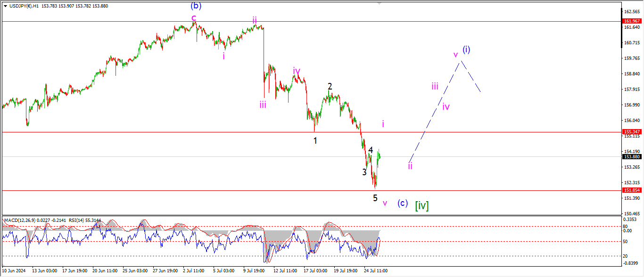644x277 pixels.
Task: Select the black wave 2 label
Action: (x=330, y=87)
